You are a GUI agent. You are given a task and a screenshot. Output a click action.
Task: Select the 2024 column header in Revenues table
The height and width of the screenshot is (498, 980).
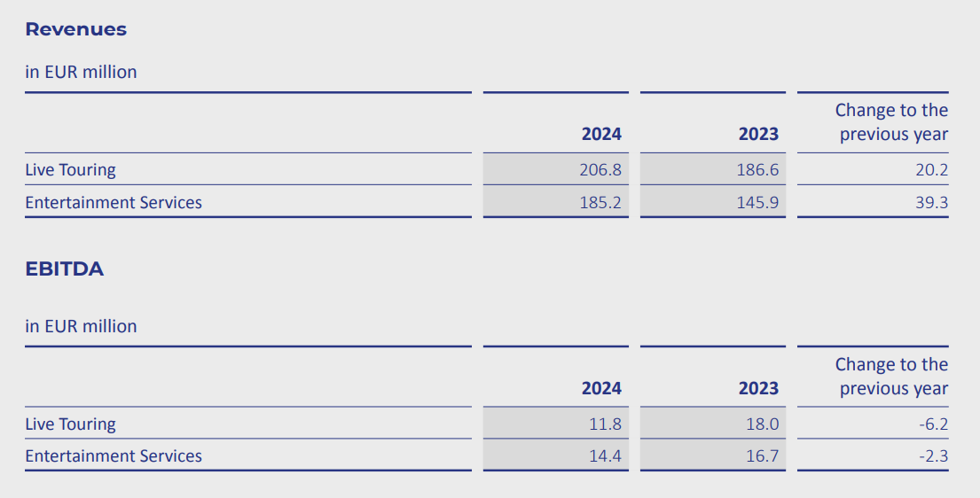(x=601, y=134)
